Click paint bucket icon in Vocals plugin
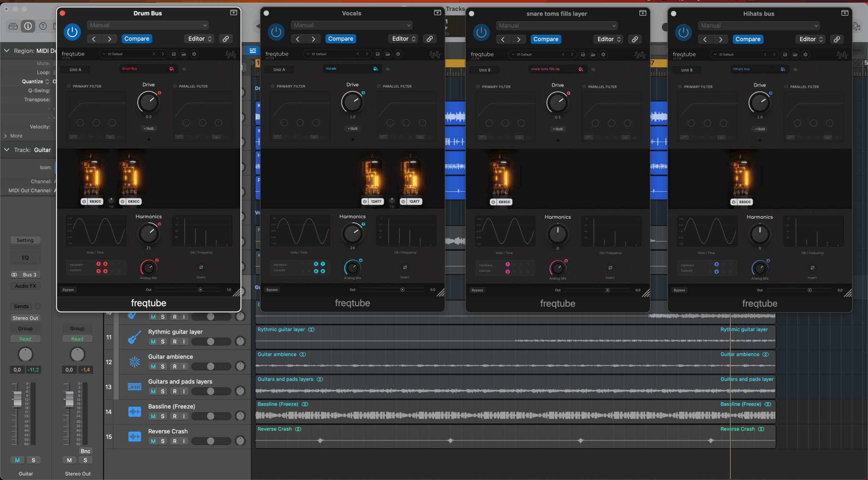The image size is (868, 480). click(x=375, y=69)
